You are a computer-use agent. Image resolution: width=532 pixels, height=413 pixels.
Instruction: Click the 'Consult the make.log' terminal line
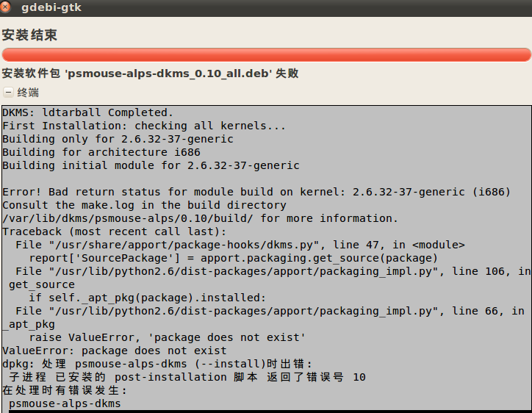pyautogui.click(x=144, y=205)
